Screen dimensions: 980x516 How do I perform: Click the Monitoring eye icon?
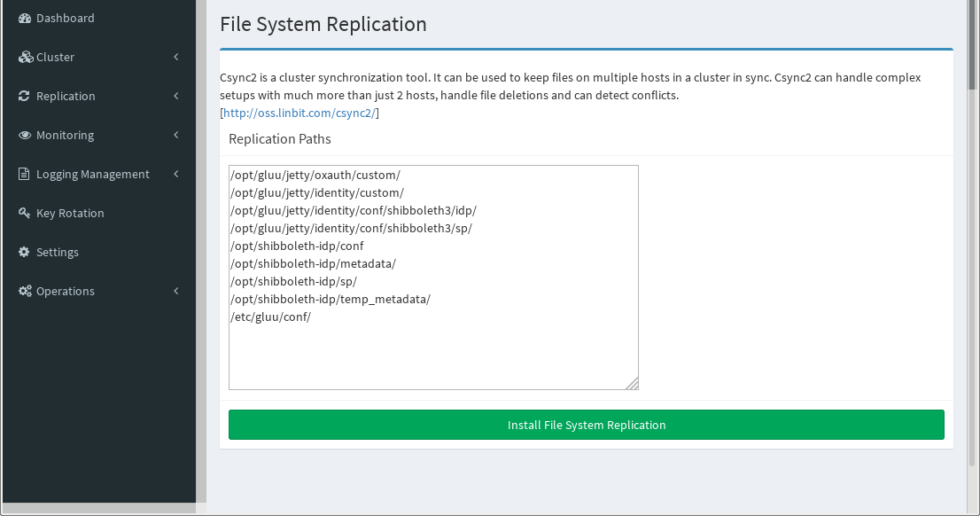point(25,135)
